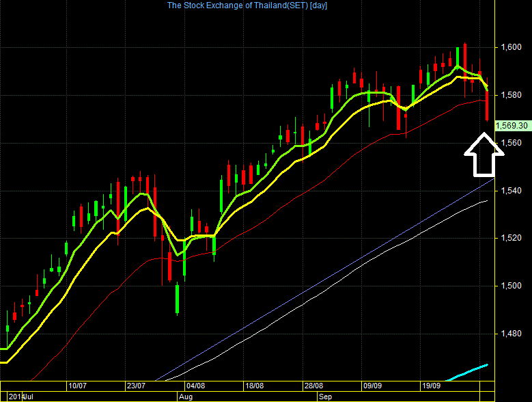Click the Jul month label

29,397
